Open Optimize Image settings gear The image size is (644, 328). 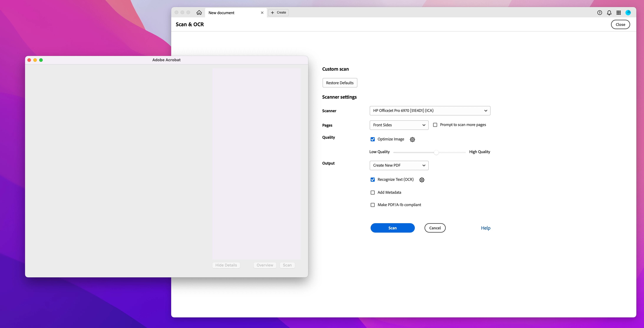pyautogui.click(x=412, y=139)
